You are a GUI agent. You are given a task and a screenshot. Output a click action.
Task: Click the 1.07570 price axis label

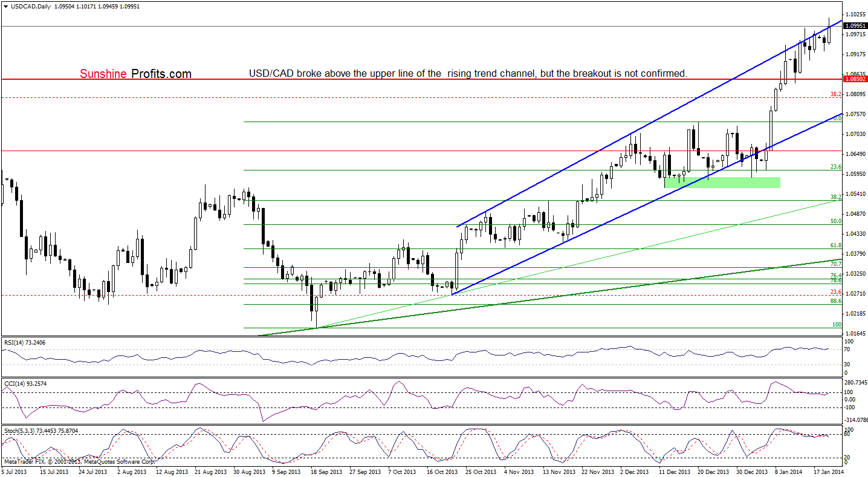pyautogui.click(x=856, y=114)
